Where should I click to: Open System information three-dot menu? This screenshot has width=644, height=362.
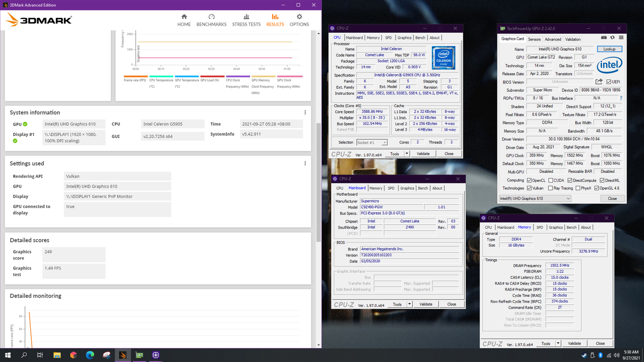point(305,113)
